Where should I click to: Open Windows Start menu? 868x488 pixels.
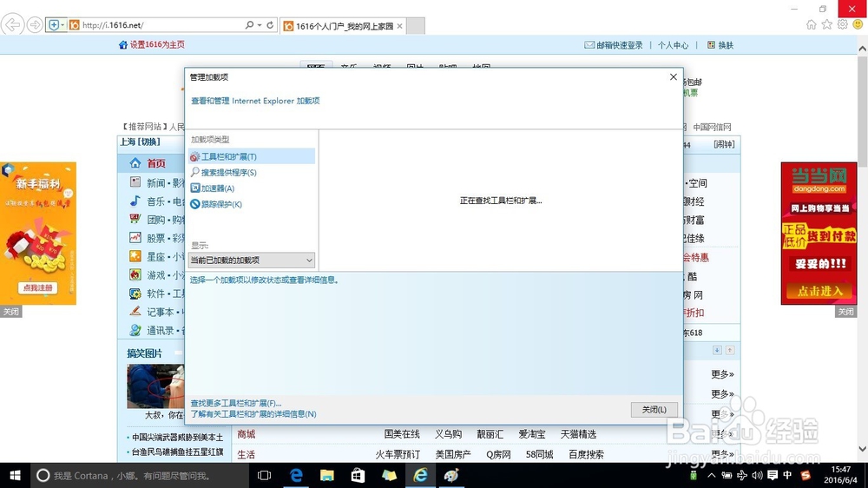point(15,475)
